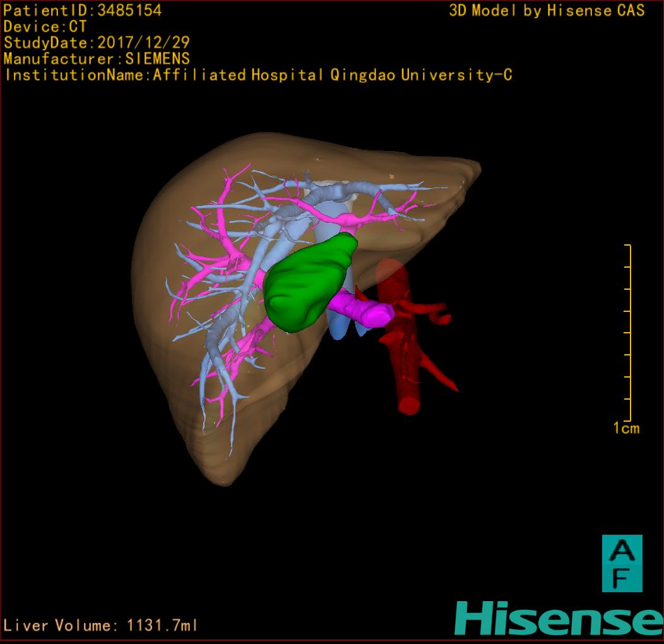Screen dimensions: 664x644
Task: Click the 1cm scale label
Action: pyautogui.click(x=625, y=429)
